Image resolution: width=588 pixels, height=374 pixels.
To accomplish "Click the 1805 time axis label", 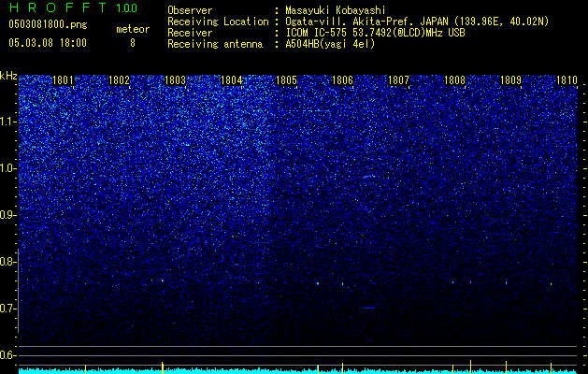I will (x=286, y=80).
